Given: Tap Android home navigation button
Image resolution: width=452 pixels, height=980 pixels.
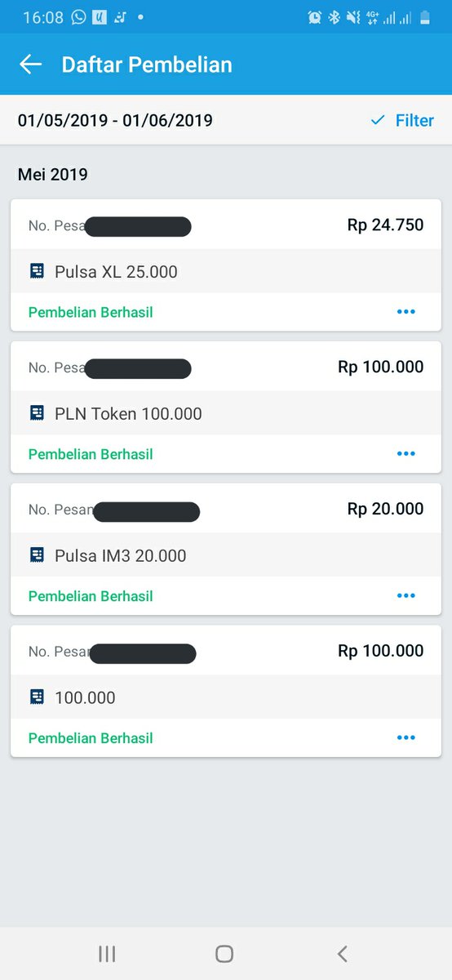Looking at the screenshot, I should [x=224, y=953].
